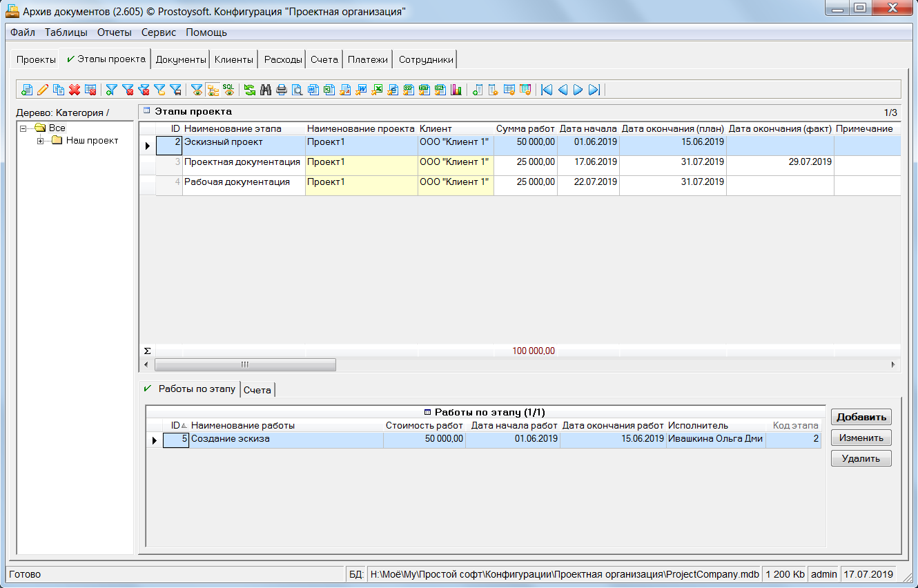Click the horizontal scrollbar right arrow
918x588 pixels.
coord(893,364)
